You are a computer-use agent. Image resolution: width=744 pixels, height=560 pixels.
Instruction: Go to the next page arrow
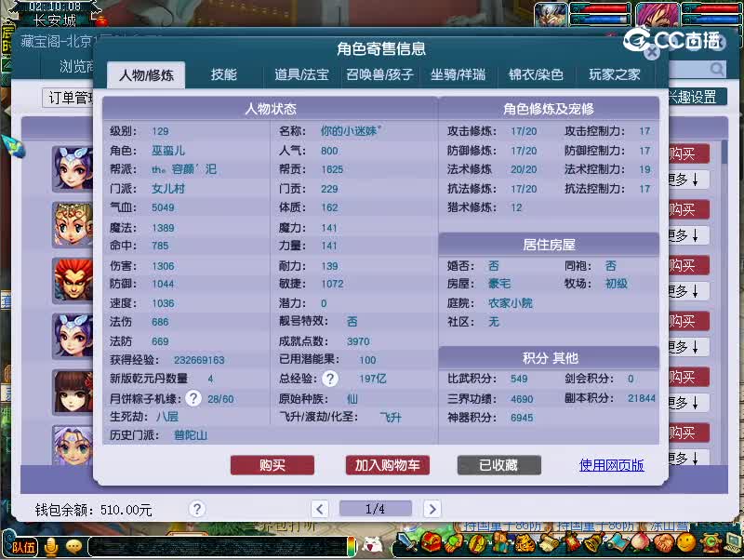tap(432, 509)
